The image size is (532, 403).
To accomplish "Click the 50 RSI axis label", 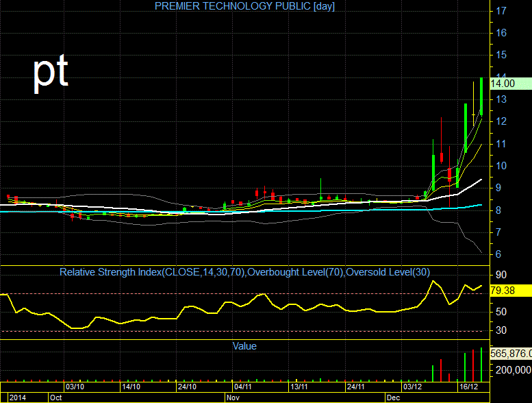I will 501,312.
